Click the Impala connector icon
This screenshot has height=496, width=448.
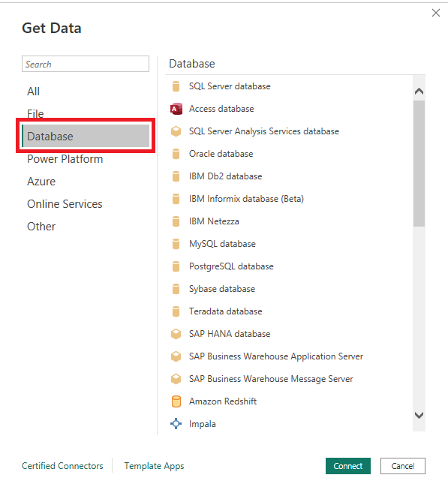click(176, 423)
